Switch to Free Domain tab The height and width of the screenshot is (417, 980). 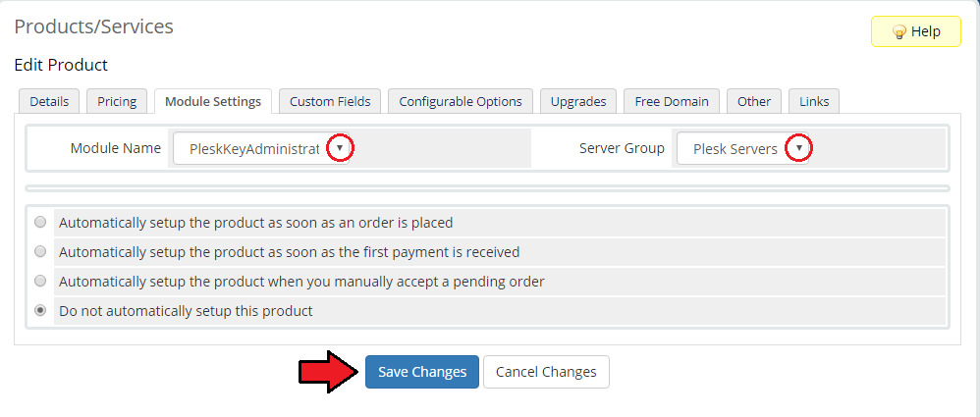click(x=672, y=101)
